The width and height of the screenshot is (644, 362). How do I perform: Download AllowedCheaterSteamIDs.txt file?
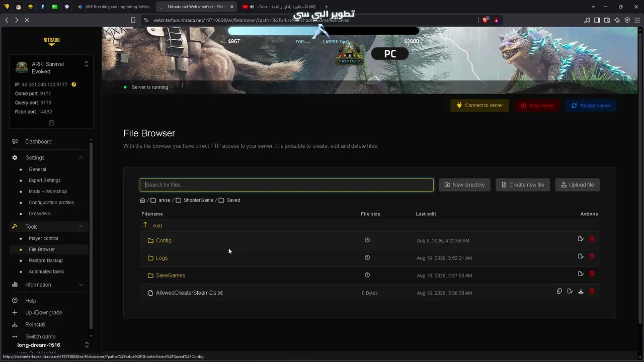(581, 291)
